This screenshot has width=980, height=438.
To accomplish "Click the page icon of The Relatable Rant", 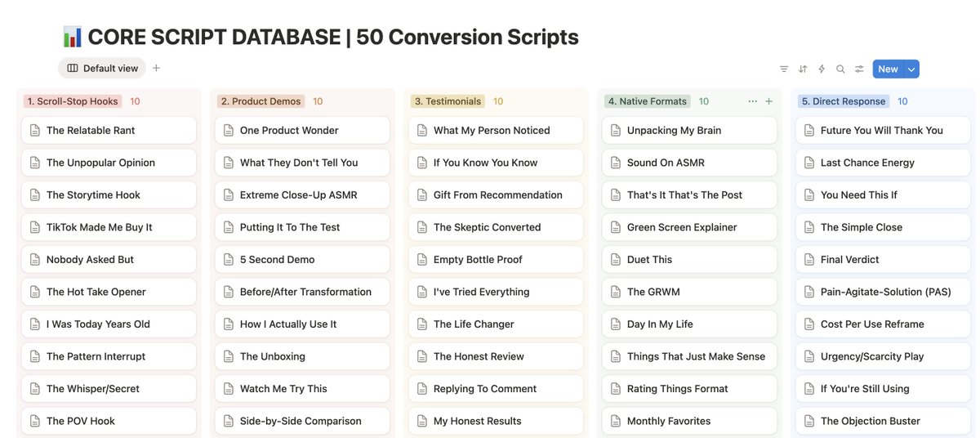I will 35,131.
